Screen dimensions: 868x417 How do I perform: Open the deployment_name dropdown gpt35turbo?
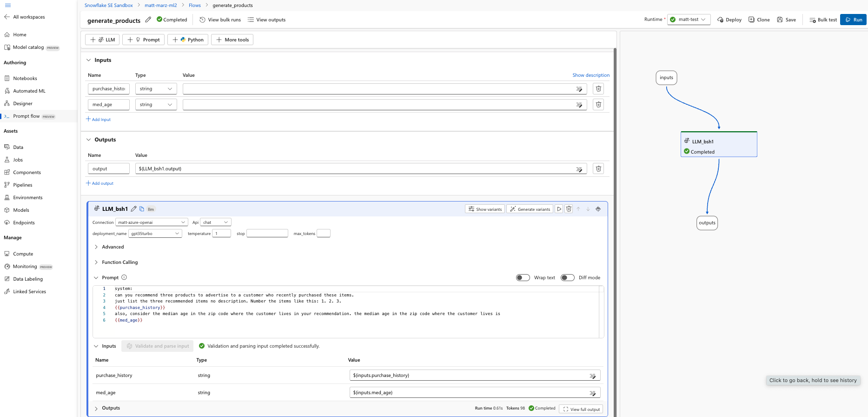tap(155, 234)
